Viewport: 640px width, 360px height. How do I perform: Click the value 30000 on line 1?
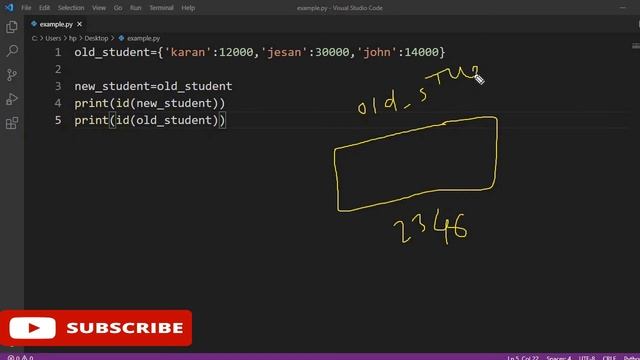point(332,52)
